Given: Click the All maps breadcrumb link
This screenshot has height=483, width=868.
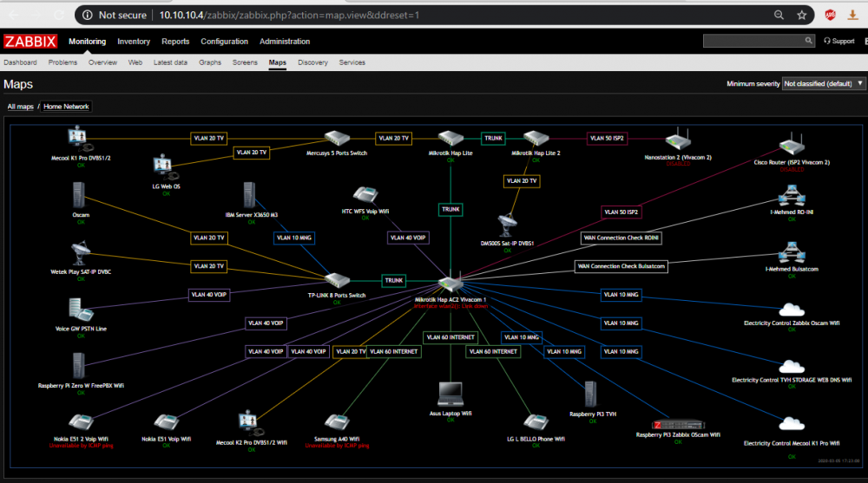Looking at the screenshot, I should tap(21, 107).
